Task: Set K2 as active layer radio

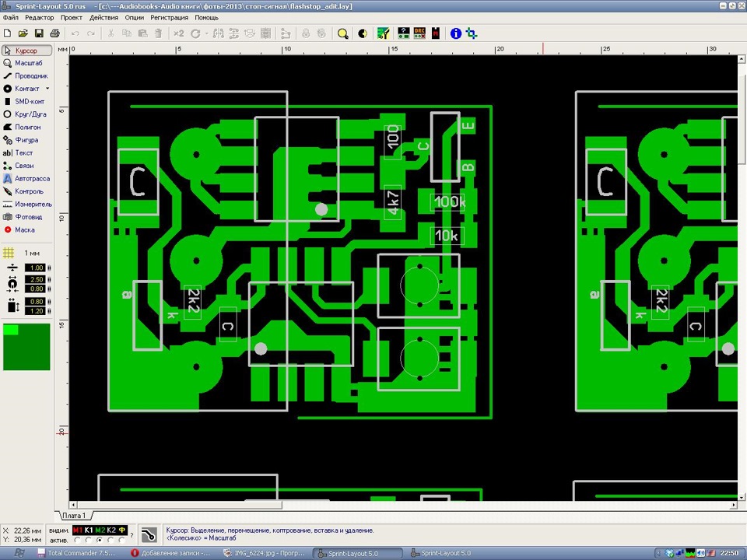Action: coord(111,541)
